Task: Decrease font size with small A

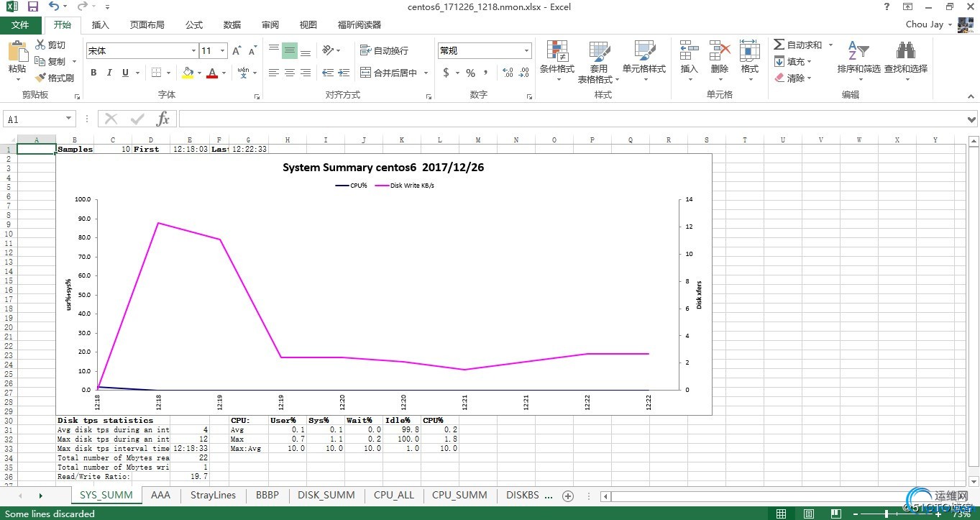Action: click(252, 50)
